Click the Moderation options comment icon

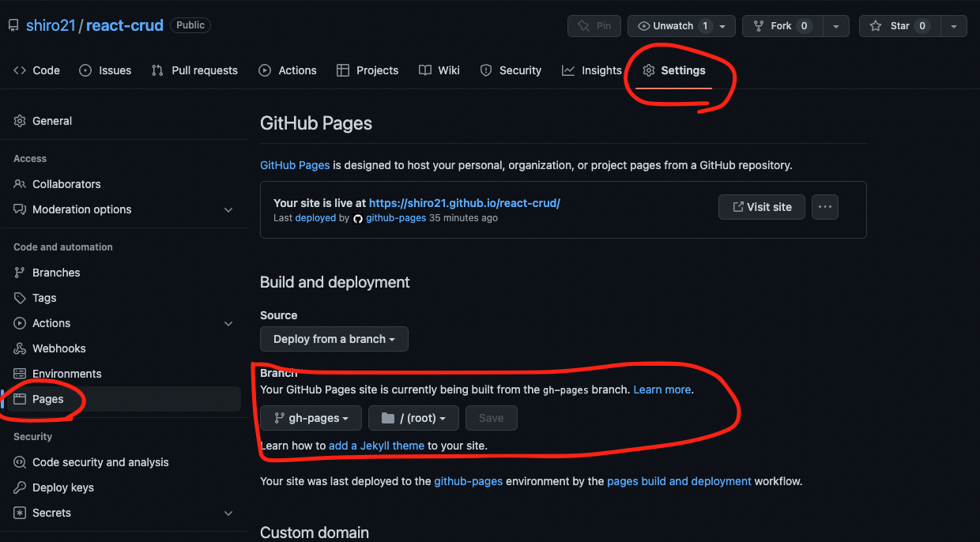pyautogui.click(x=20, y=209)
